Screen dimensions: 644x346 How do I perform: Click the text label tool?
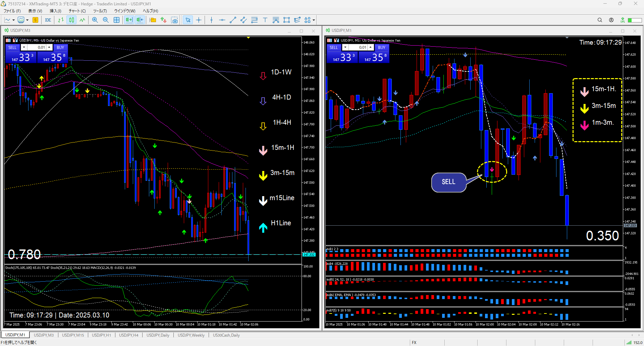click(x=265, y=20)
